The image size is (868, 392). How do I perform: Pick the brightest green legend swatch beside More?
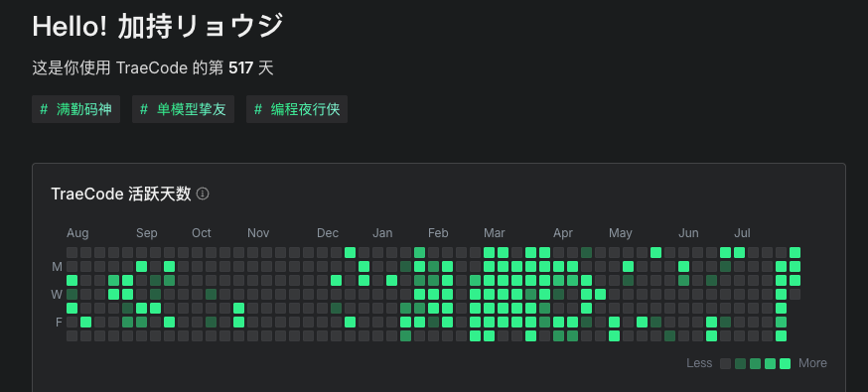coord(785,363)
